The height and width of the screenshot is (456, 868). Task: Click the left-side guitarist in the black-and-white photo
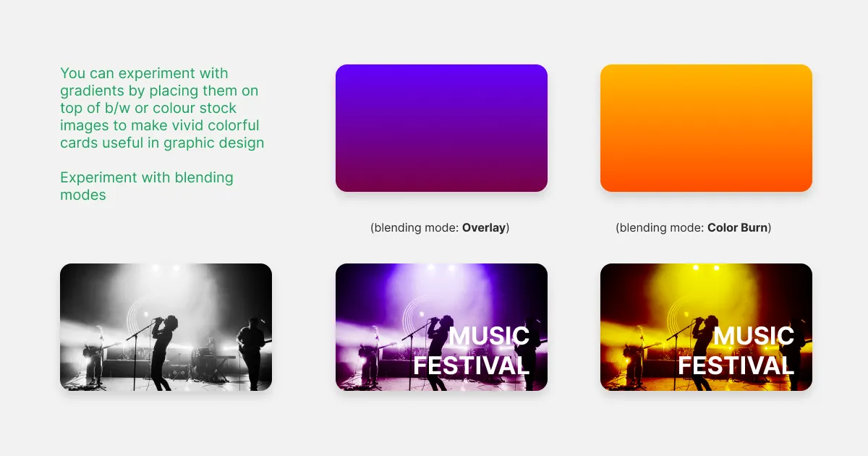tap(95, 356)
